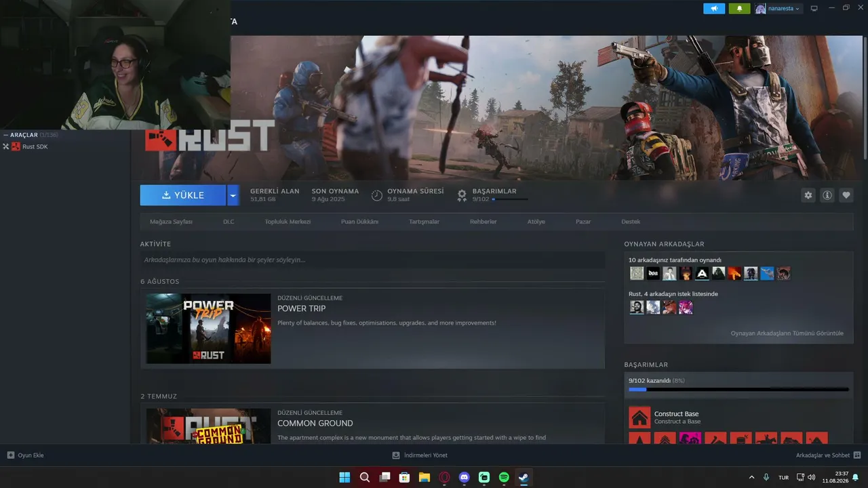This screenshot has width=868, height=488.
Task: Open the Windows Start menu
Action: (344, 477)
